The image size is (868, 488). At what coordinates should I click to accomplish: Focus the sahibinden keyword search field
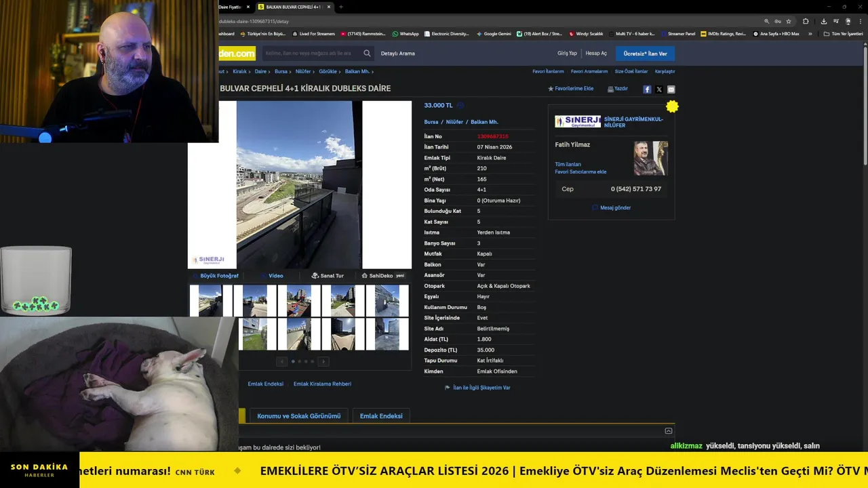point(311,53)
